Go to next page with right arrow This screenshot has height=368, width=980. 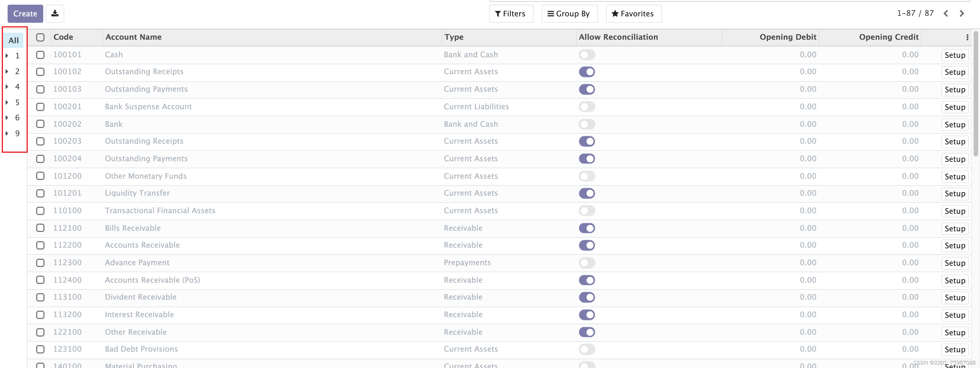(x=962, y=13)
